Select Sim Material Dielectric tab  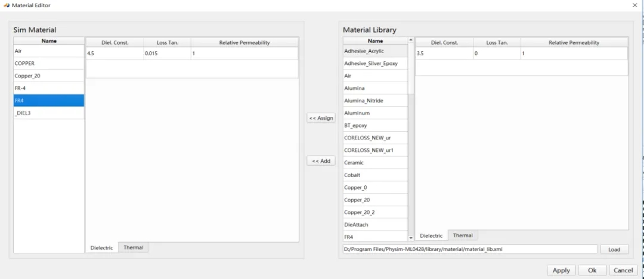[101, 247]
